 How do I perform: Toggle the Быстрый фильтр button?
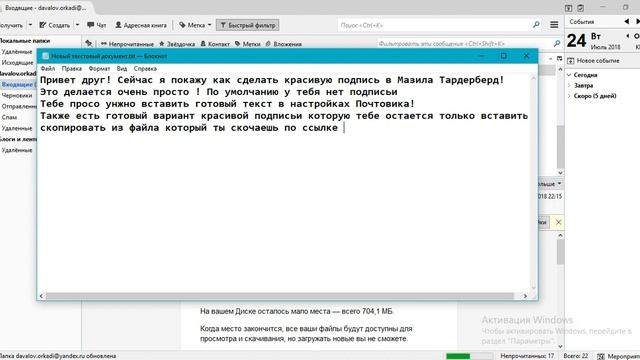click(x=248, y=25)
